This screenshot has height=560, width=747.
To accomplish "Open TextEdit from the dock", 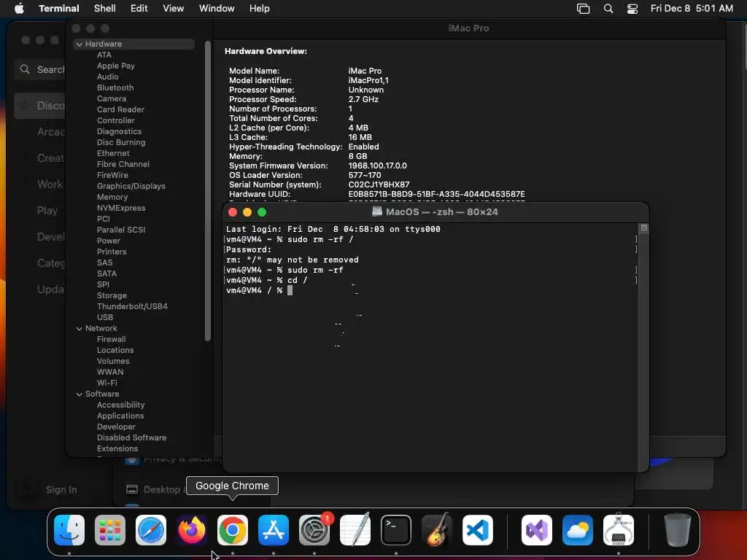I will click(355, 530).
